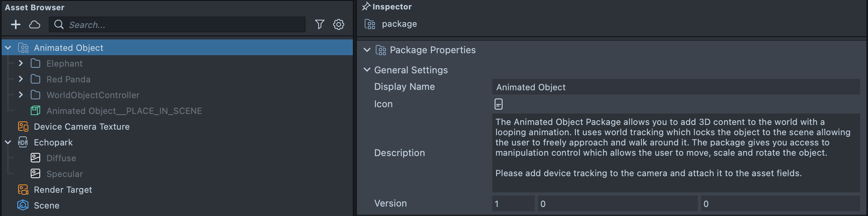Select the Device Camera Texture asset
This screenshot has height=216, width=868.
coord(82,127)
